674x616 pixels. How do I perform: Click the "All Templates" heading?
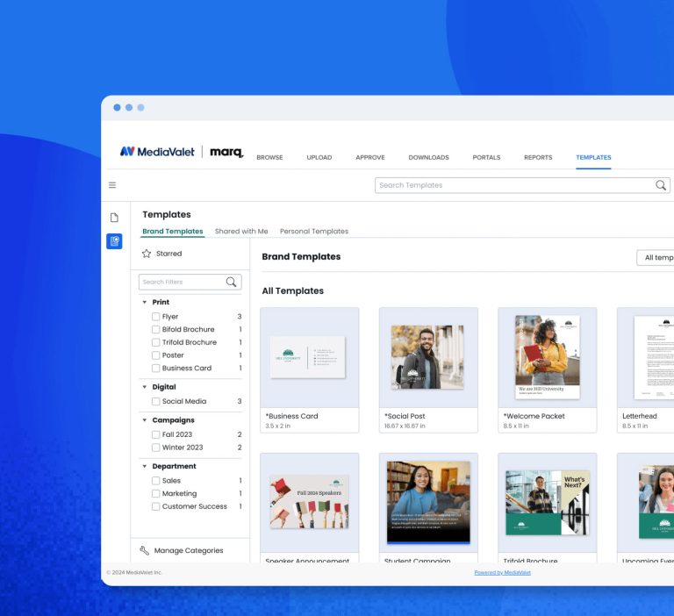tap(293, 291)
